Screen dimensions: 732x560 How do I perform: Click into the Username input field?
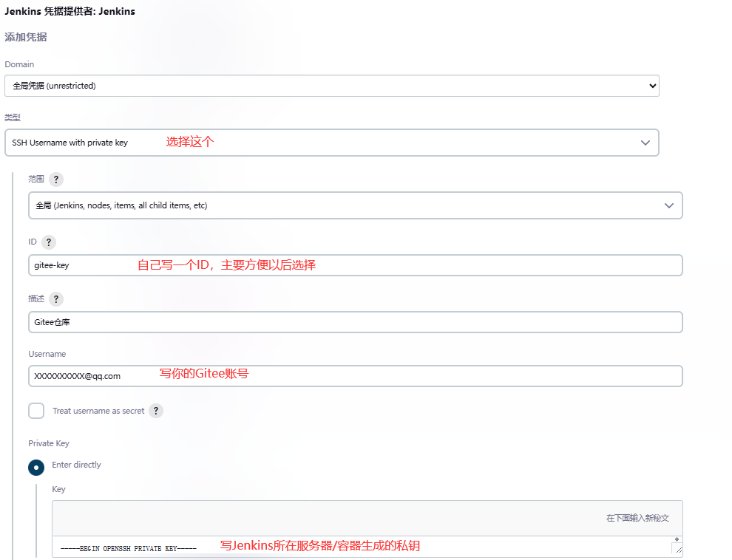(x=355, y=376)
